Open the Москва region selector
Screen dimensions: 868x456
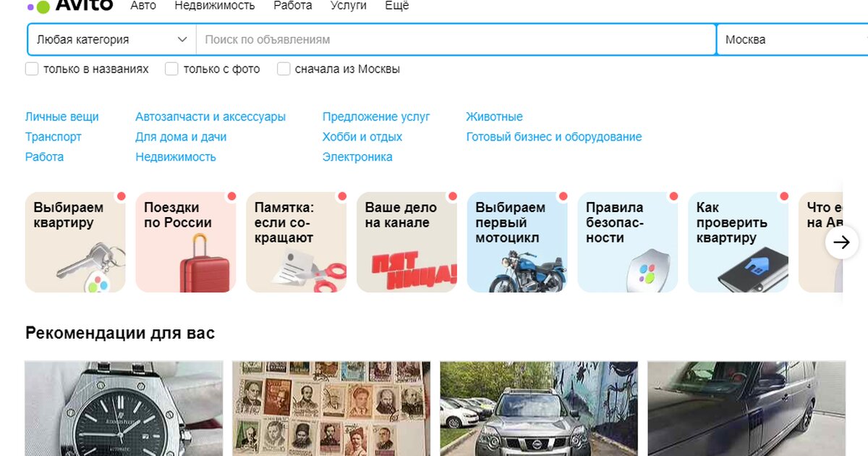(x=792, y=40)
